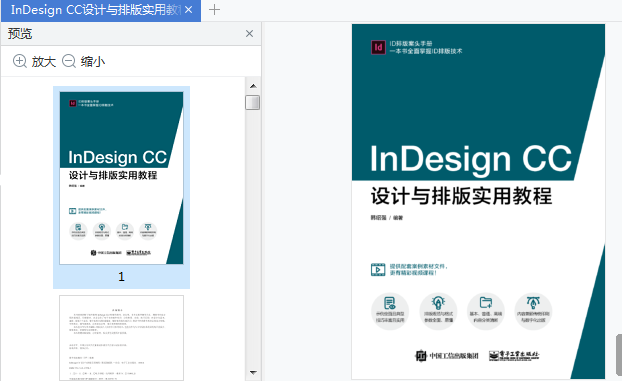The image size is (622, 381).
Task: Click 设计与排版实用教程 subtitle on cover page
Action: pyautogui.click(x=461, y=196)
